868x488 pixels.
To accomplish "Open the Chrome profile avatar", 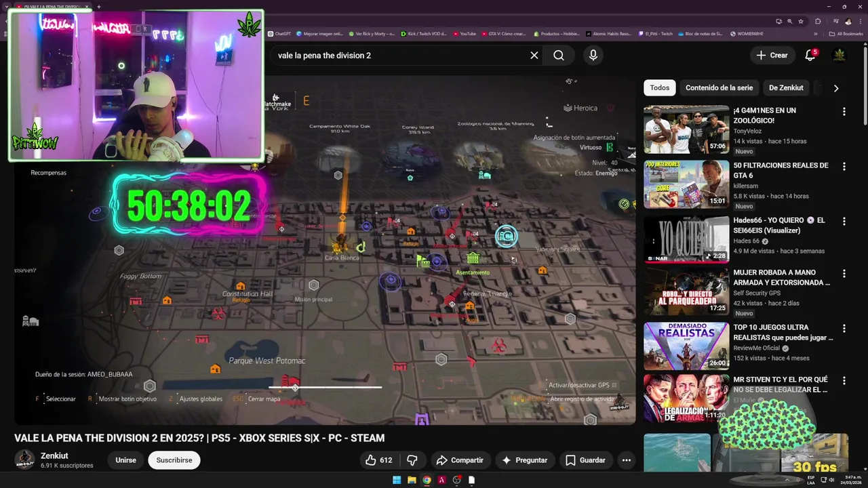I will pyautogui.click(x=848, y=21).
